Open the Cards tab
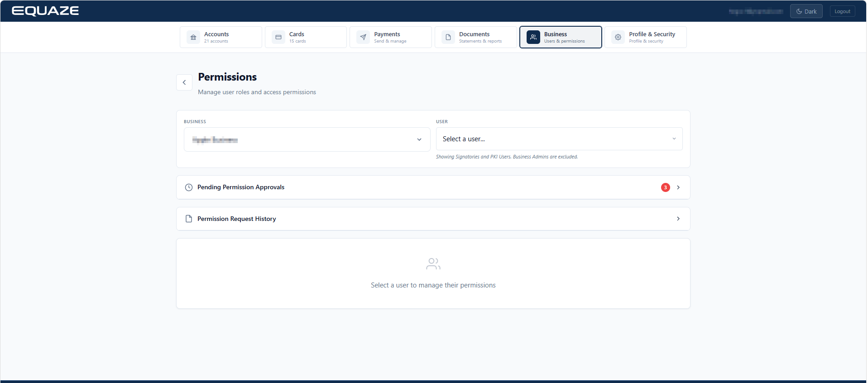 tap(306, 37)
